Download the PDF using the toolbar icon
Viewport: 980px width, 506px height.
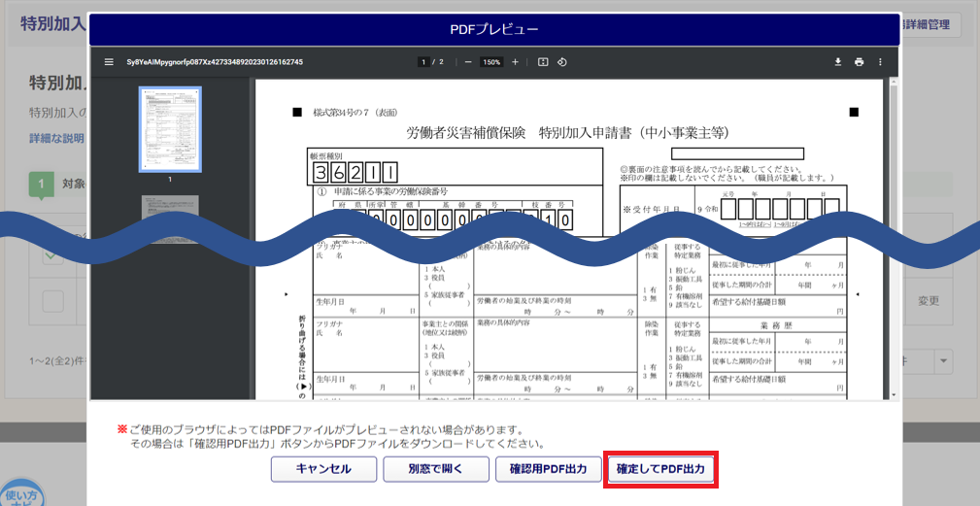click(x=838, y=62)
